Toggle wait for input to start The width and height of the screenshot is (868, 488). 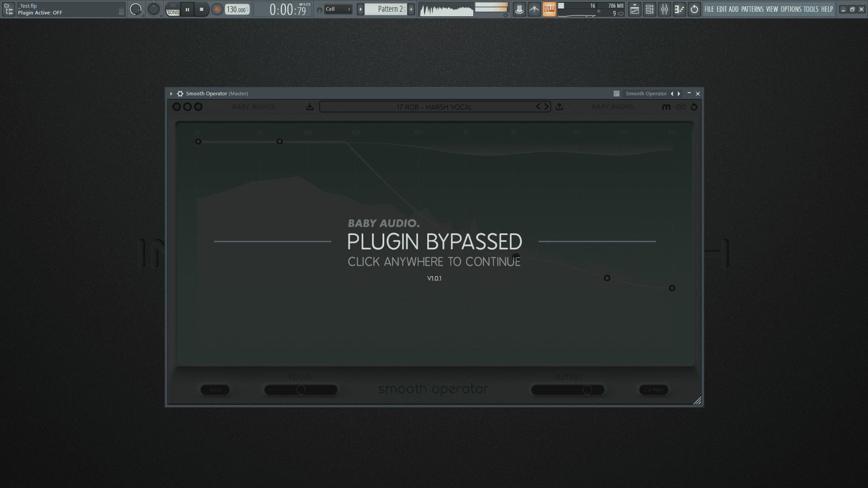[534, 9]
